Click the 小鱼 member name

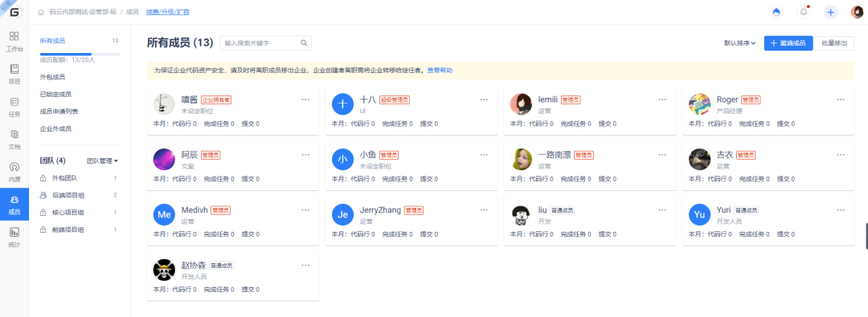pos(368,155)
